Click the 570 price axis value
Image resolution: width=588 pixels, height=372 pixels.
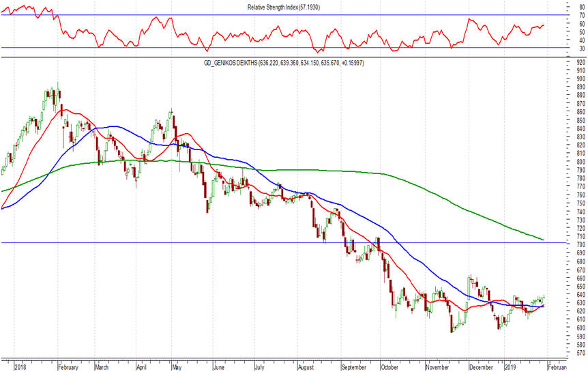(x=581, y=353)
